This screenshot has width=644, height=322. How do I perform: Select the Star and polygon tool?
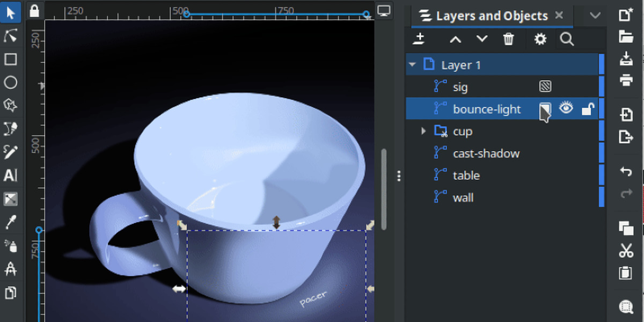(10, 105)
